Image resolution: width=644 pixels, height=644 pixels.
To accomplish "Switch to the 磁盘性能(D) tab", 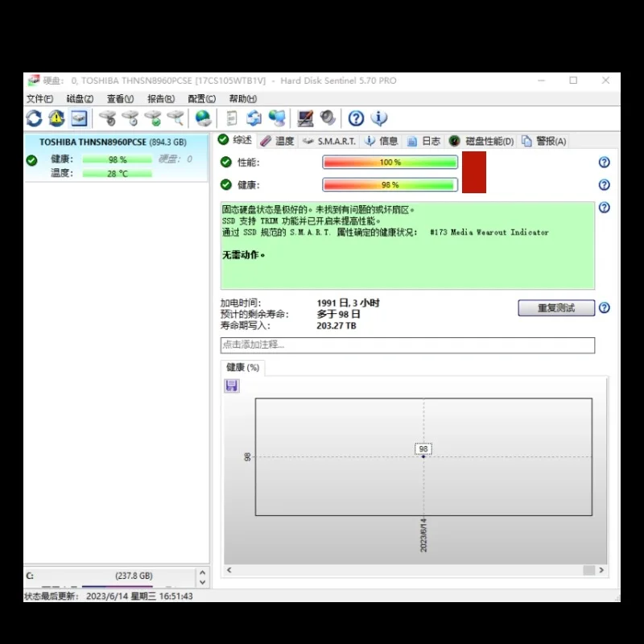I will (481, 142).
